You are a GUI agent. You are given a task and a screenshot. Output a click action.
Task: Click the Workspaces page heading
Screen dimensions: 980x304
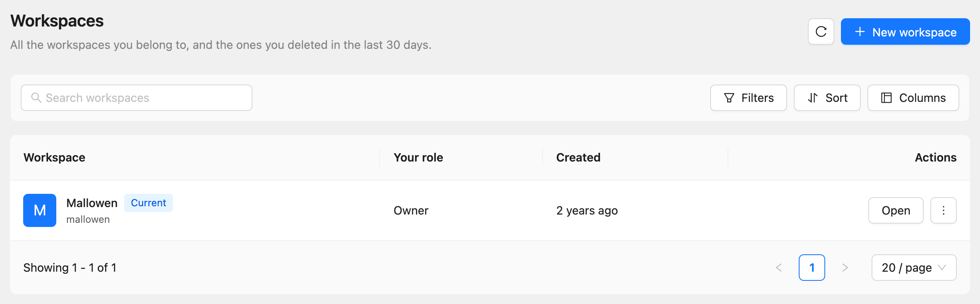57,21
